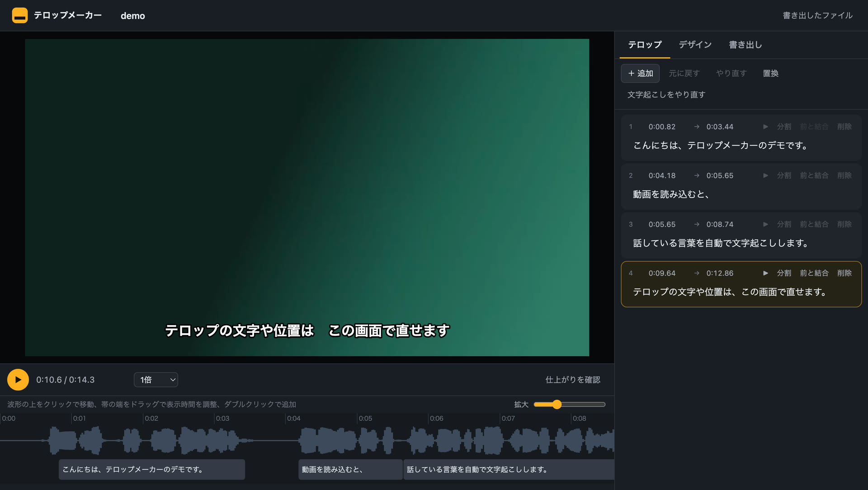Click 削除 on caption 1
Viewport: 868px width, 490px height.
(x=844, y=127)
